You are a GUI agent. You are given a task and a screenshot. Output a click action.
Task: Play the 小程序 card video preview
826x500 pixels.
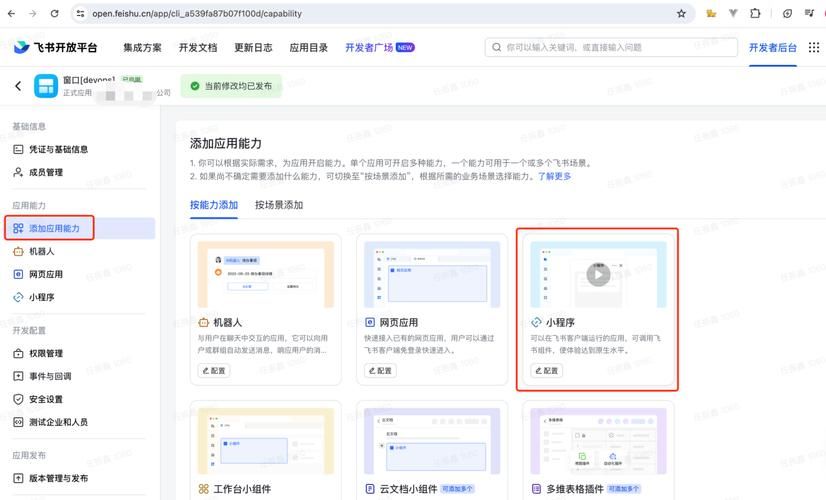[x=598, y=274]
